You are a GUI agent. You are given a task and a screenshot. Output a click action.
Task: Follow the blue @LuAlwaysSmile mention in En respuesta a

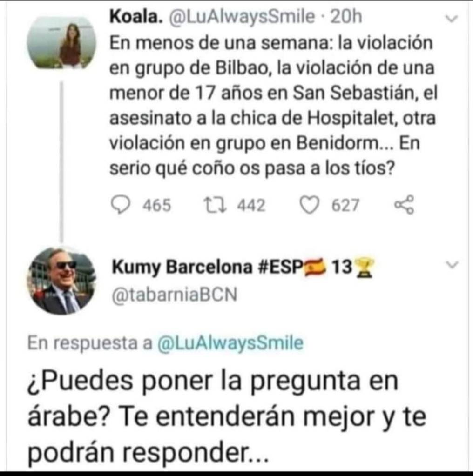230,343
